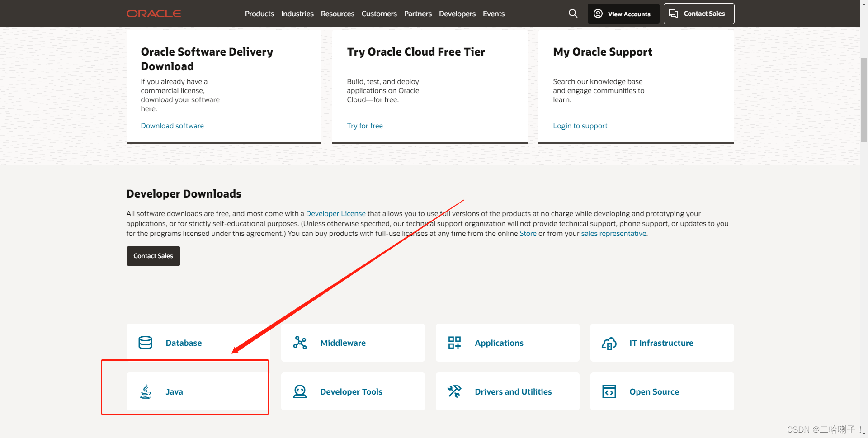The image size is (868, 438).
Task: Click the Oracle logo
Action: click(154, 14)
